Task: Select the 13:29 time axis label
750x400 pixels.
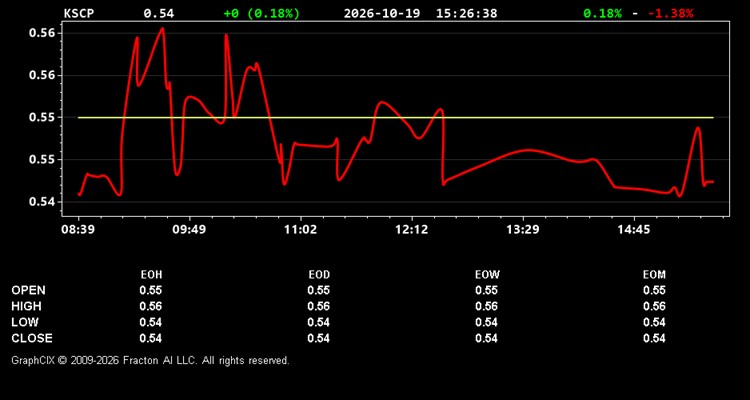Action: (x=523, y=230)
